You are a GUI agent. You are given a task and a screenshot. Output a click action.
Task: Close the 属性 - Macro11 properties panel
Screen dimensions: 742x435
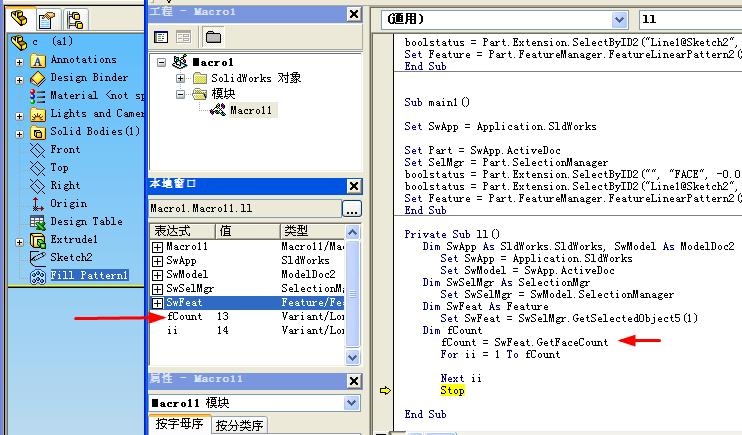353,381
